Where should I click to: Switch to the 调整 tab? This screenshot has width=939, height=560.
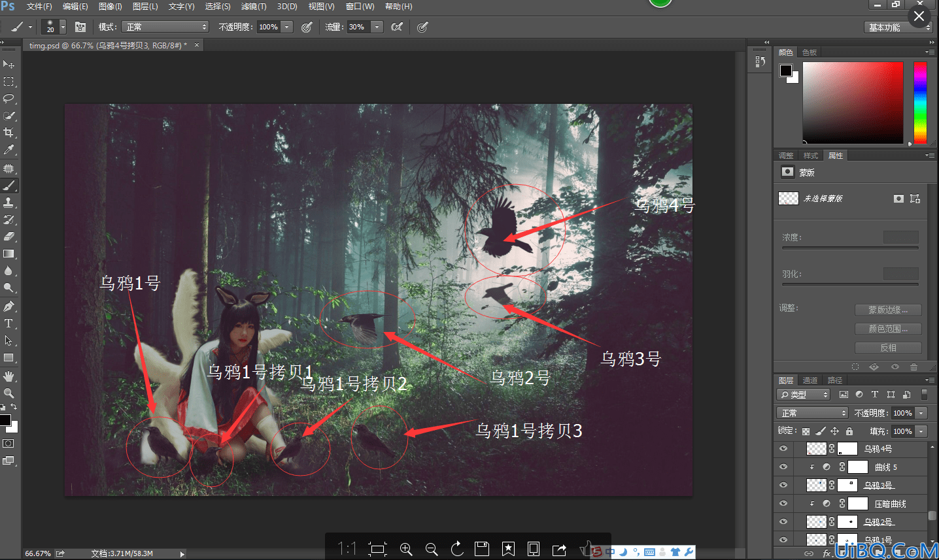[786, 156]
